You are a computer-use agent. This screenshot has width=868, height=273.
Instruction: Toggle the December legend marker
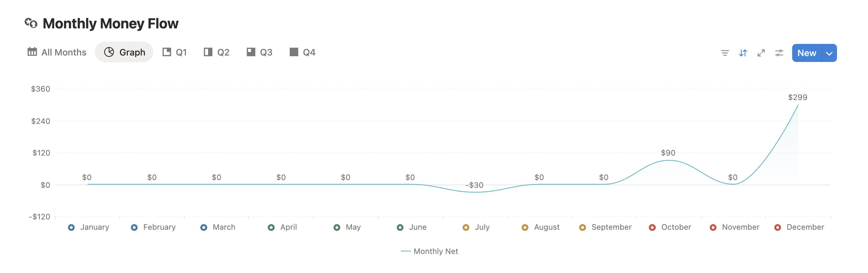pyautogui.click(x=777, y=227)
